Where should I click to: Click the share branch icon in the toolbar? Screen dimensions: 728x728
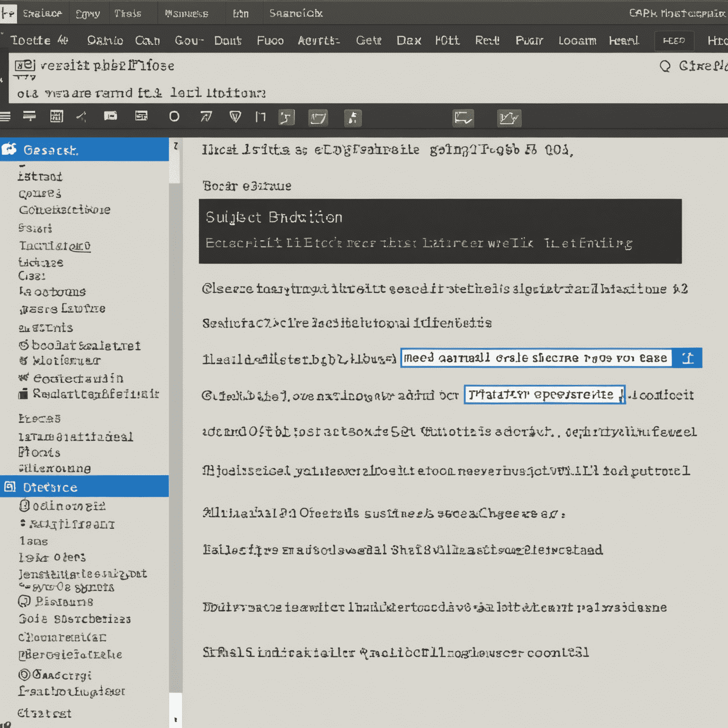click(82, 116)
